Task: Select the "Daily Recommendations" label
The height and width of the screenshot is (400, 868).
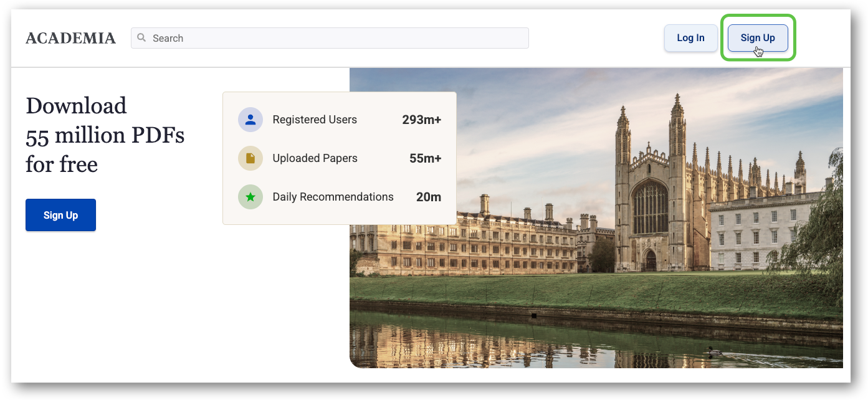Action: (x=333, y=197)
